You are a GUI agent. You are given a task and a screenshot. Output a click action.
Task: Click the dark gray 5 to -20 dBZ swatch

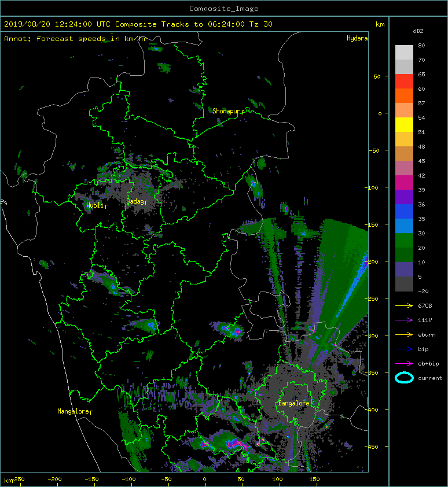point(404,284)
